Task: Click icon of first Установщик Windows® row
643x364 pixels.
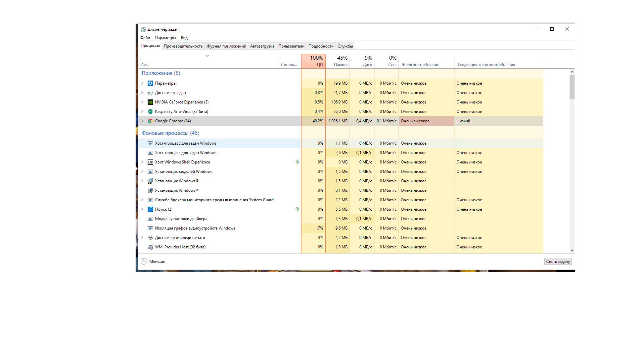Action: click(150, 181)
